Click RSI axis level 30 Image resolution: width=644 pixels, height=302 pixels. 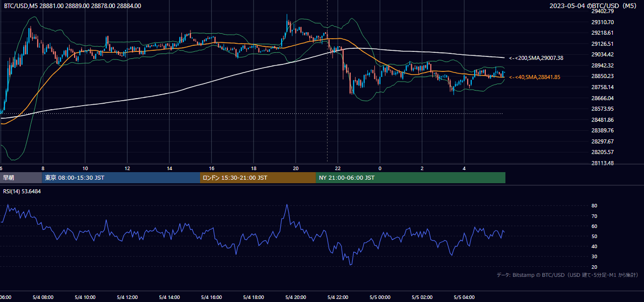click(x=595, y=257)
